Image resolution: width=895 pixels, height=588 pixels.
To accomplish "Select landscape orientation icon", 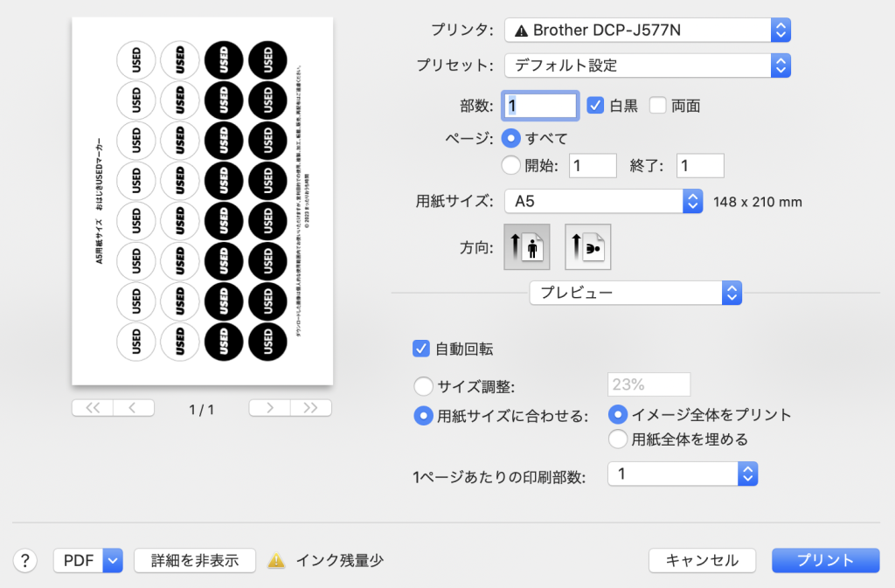I will click(588, 247).
